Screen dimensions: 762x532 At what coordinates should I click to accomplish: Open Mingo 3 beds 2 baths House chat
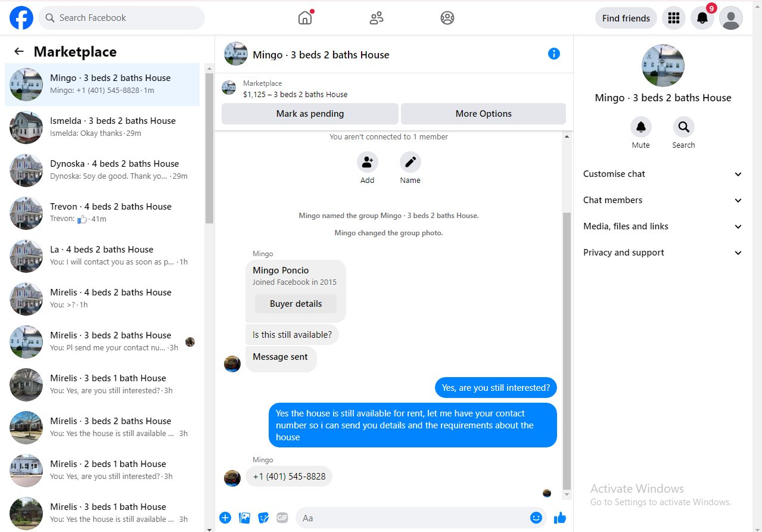102,85
